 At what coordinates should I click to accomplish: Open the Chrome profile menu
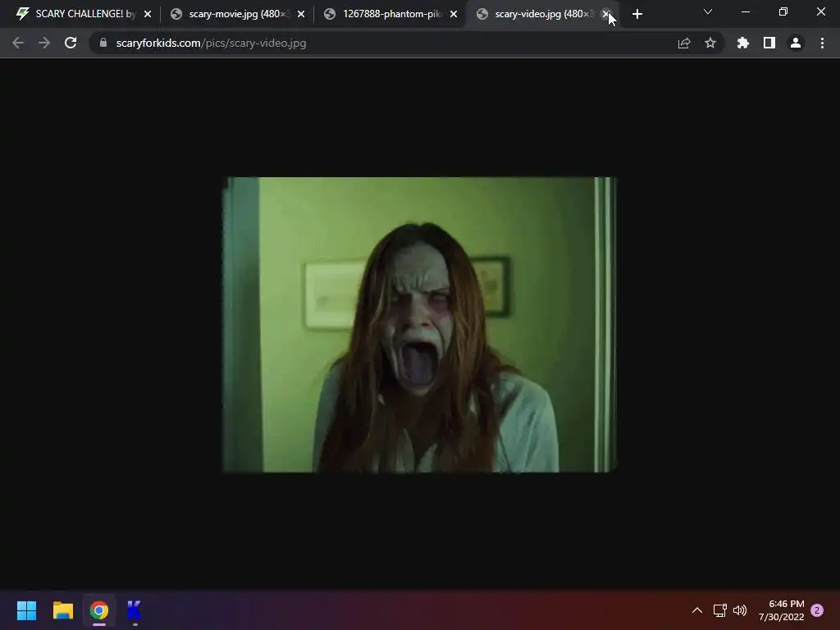click(796, 43)
